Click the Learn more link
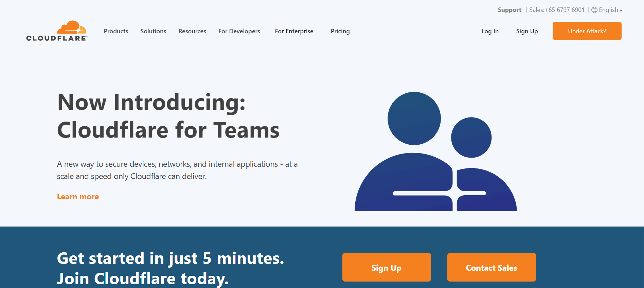Image resolution: width=644 pixels, height=288 pixels. point(78,197)
